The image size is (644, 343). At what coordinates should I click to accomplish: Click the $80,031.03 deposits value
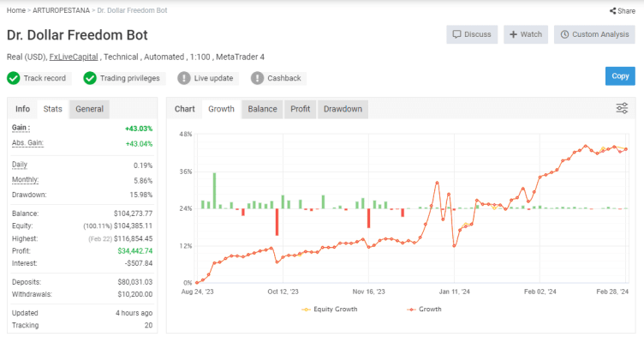pos(135,282)
